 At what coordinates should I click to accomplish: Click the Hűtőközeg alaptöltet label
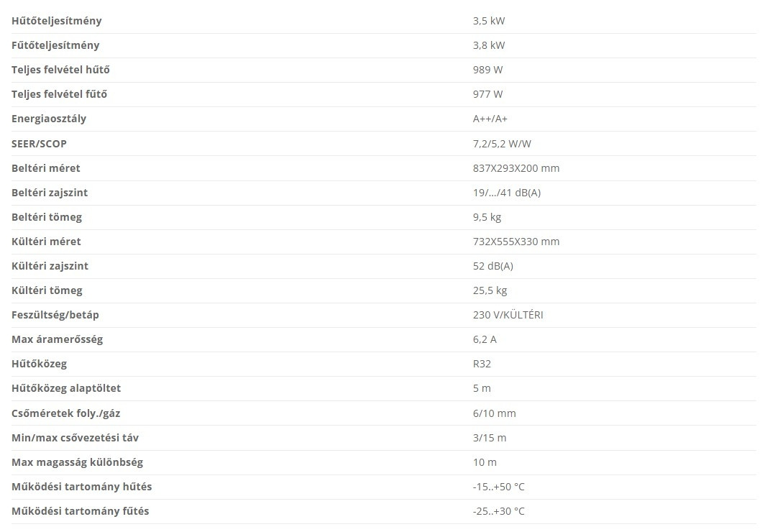coord(66,388)
